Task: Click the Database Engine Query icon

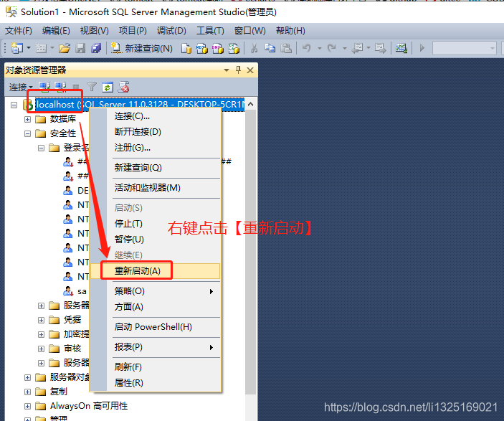Action: click(x=186, y=48)
